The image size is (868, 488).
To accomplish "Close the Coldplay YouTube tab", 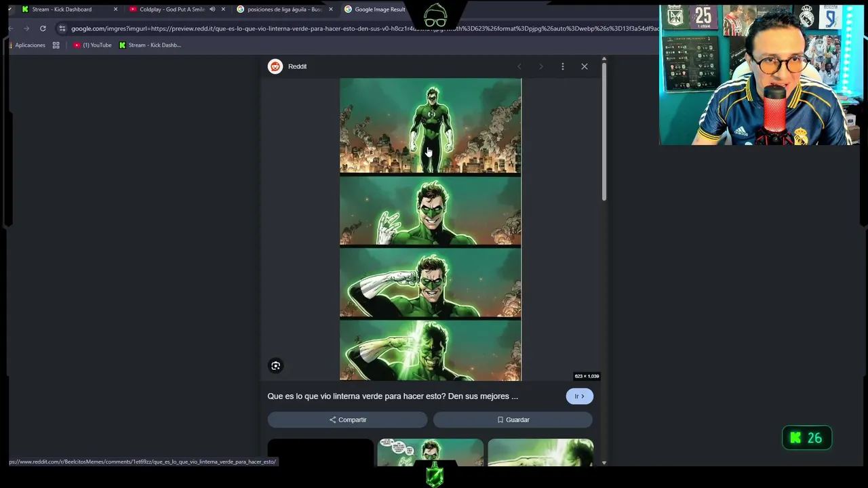I will pyautogui.click(x=223, y=9).
